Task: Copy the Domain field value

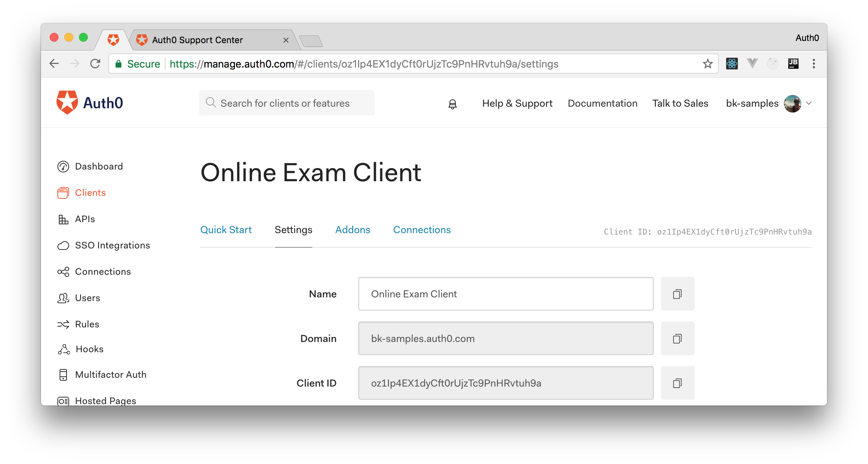Action: pyautogui.click(x=677, y=338)
